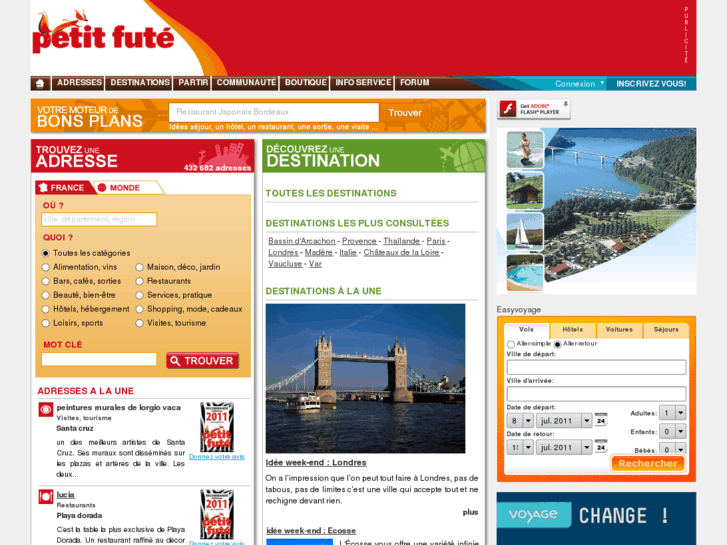727x545 pixels.
Task: Click INSCRIVEZ VOUS! link
Action: pos(651,83)
